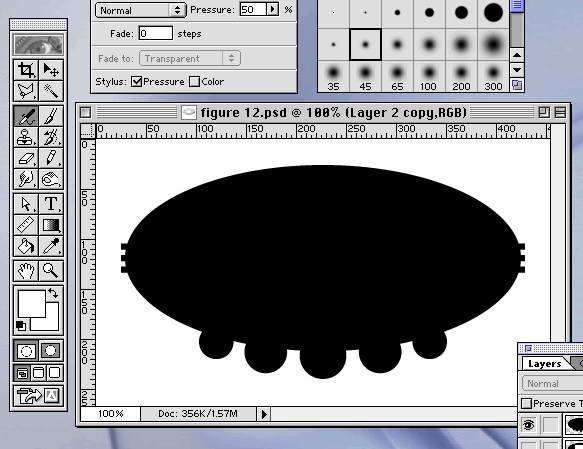This screenshot has width=583, height=449.
Task: Enable the Stylus Color checkbox
Action: (x=194, y=81)
